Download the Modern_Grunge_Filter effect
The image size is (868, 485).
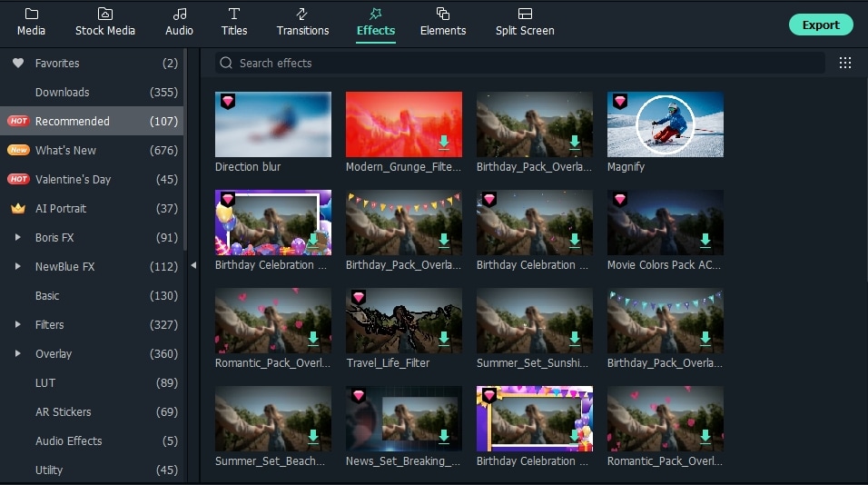(x=444, y=143)
